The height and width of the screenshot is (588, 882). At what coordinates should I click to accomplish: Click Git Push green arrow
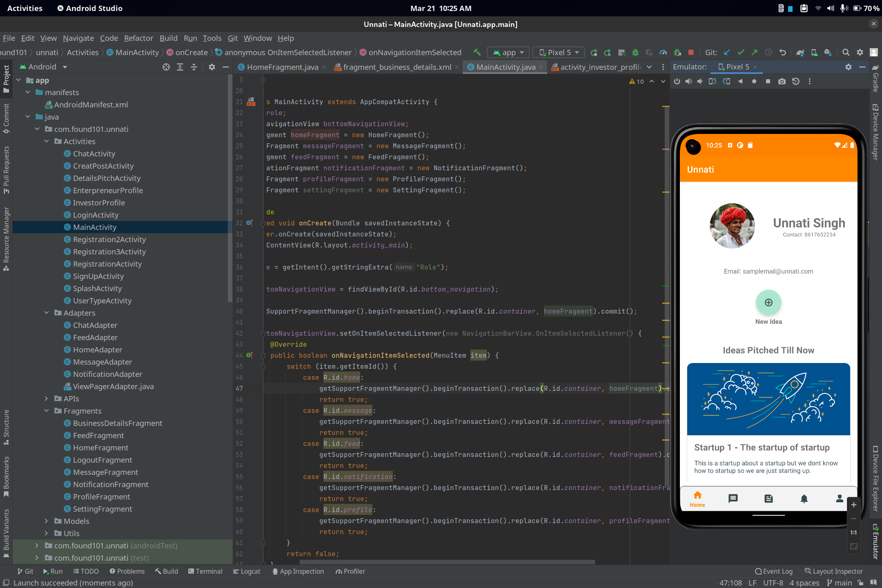(x=755, y=52)
